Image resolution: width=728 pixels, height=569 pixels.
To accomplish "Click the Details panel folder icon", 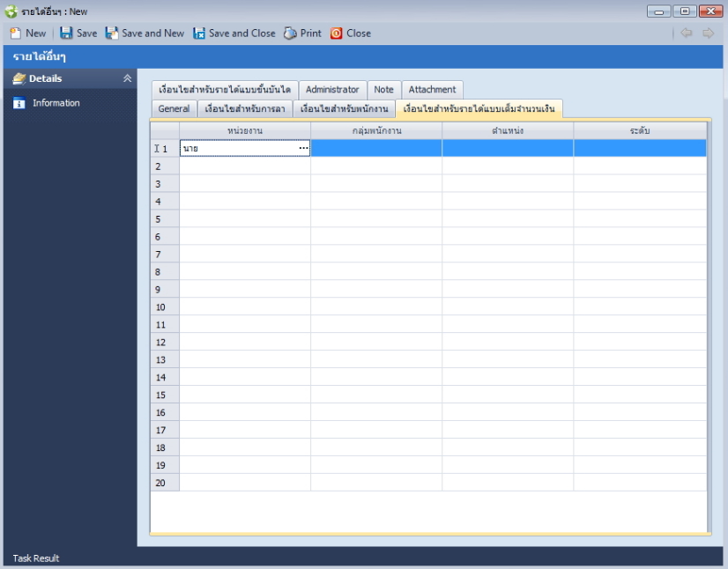I will click(x=19, y=78).
